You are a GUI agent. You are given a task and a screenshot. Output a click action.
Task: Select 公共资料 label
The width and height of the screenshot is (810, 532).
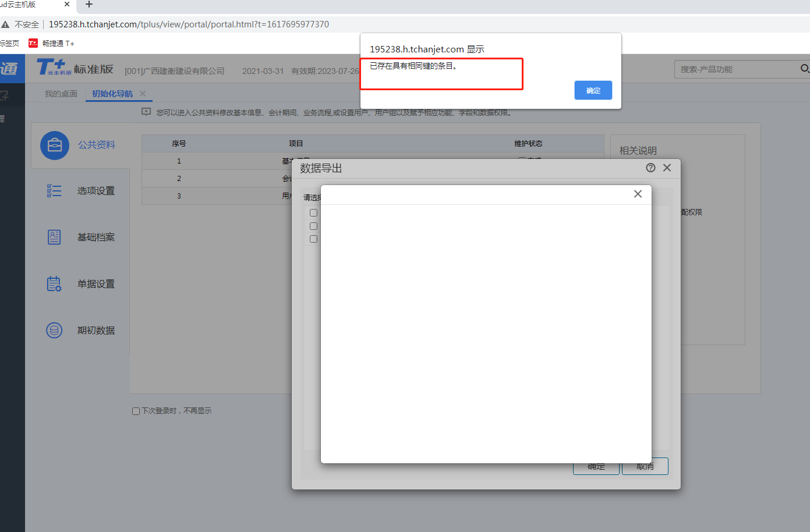pyautogui.click(x=97, y=145)
